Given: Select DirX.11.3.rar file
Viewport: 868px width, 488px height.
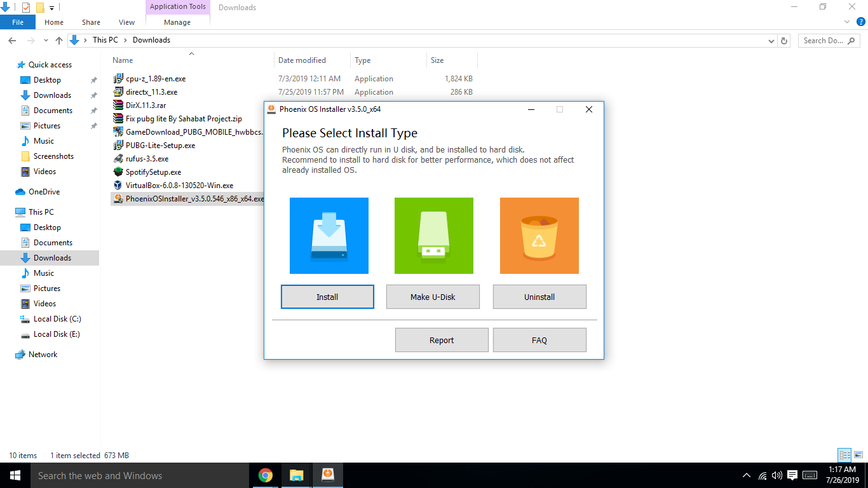Looking at the screenshot, I should pos(146,105).
